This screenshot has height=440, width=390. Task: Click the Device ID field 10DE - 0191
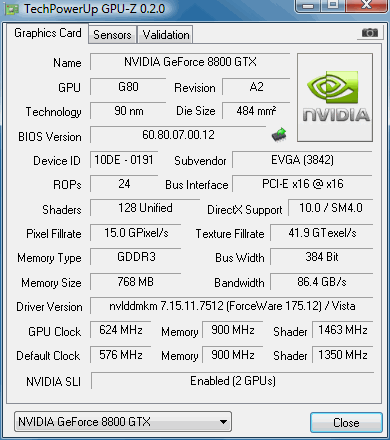124,160
